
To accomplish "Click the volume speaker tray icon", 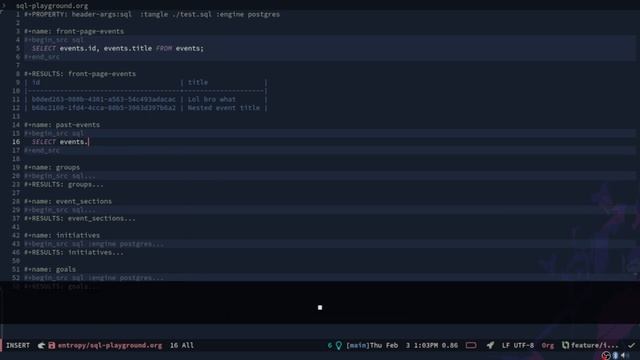I will pyautogui.click(x=625, y=356).
